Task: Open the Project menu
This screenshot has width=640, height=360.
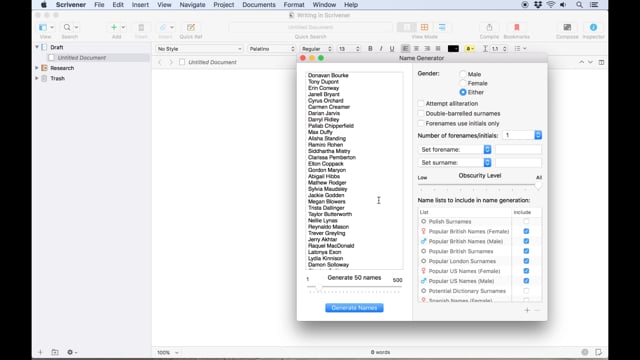Action: (224, 5)
